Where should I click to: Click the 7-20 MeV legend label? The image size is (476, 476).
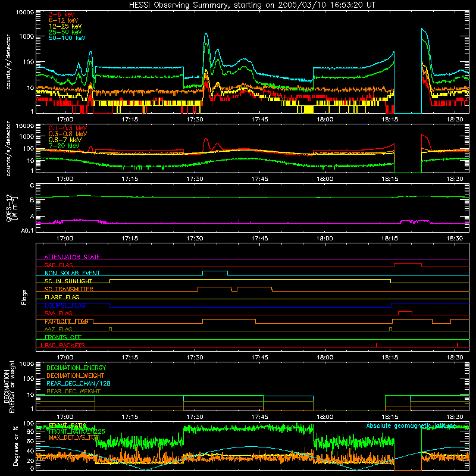[64, 146]
